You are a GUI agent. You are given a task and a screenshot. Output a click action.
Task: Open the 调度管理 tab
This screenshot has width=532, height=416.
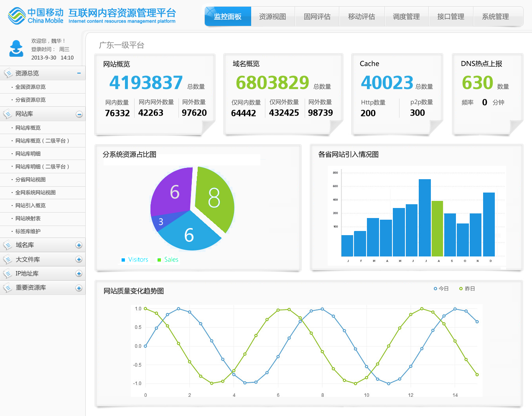tap(406, 17)
